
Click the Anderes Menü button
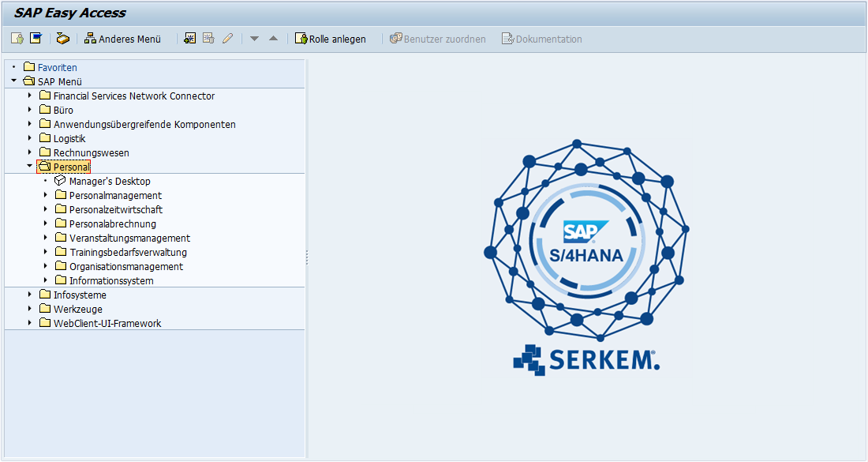[122, 39]
